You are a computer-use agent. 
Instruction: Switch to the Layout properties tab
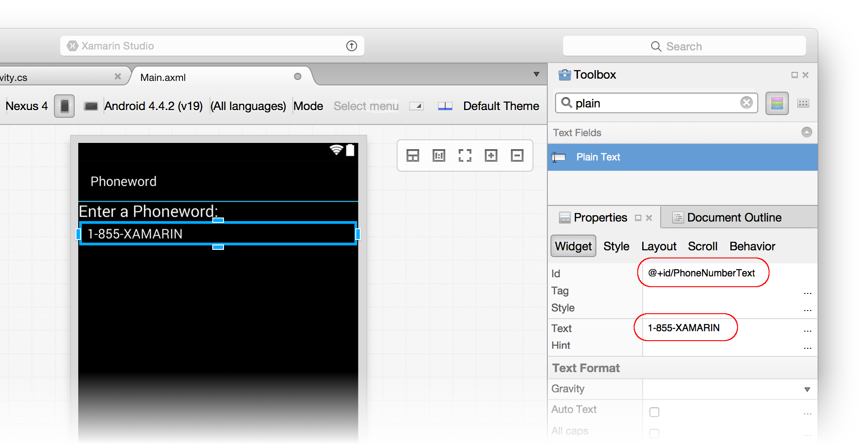tap(658, 246)
